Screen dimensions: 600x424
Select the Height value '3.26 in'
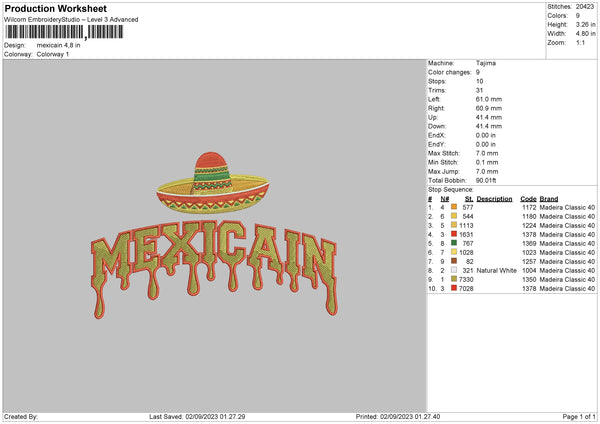585,24
